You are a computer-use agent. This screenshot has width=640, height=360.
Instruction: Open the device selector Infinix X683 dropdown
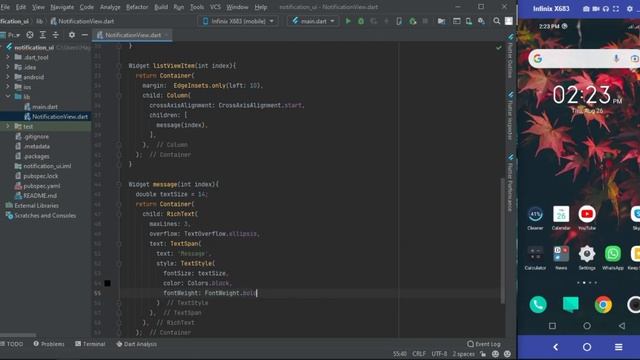click(x=238, y=21)
